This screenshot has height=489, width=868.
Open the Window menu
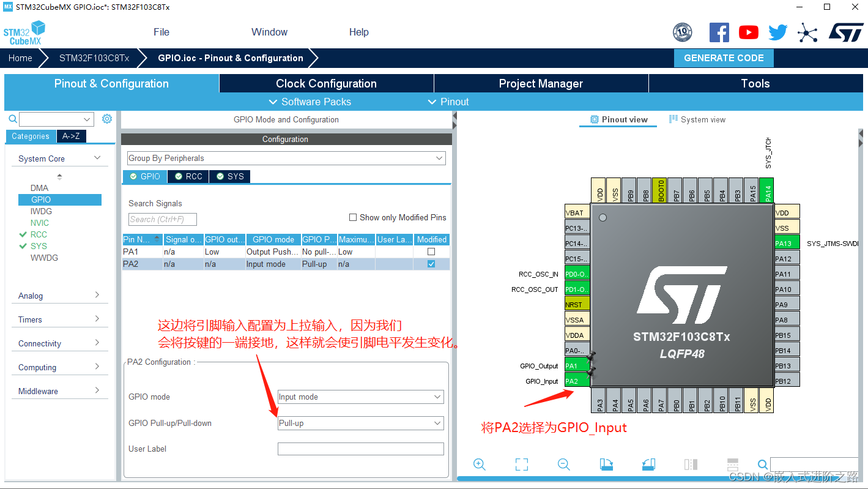coord(269,32)
